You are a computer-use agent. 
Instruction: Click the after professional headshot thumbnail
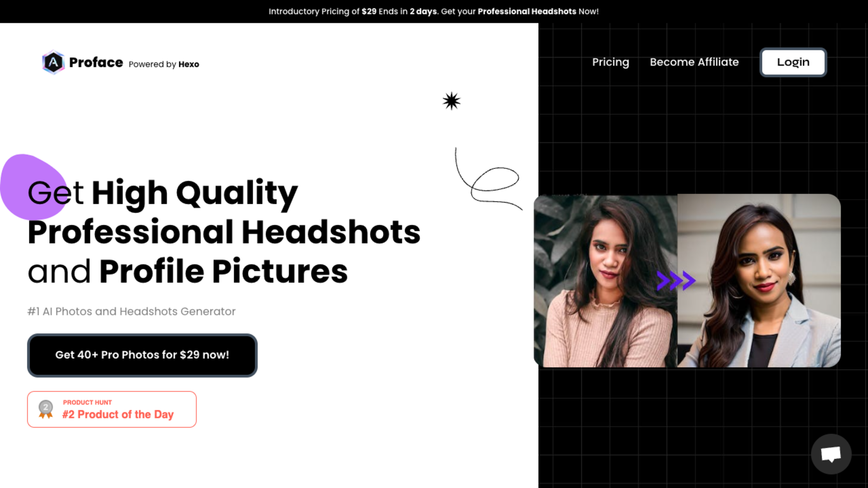point(759,281)
